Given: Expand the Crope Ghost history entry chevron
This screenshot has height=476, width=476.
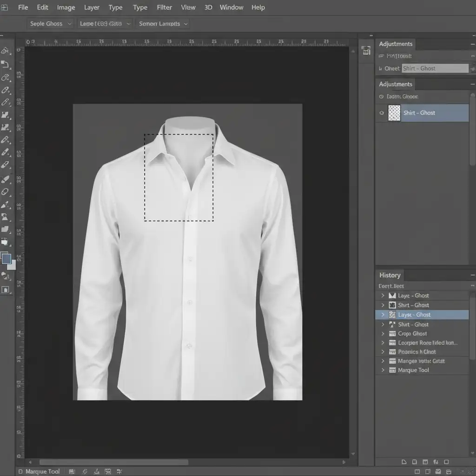Looking at the screenshot, I should point(383,334).
